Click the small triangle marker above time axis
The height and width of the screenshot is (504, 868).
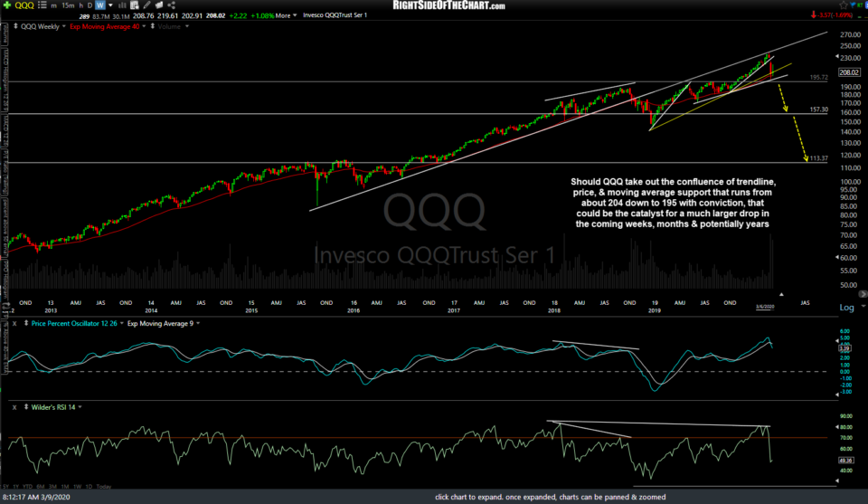tap(781, 294)
